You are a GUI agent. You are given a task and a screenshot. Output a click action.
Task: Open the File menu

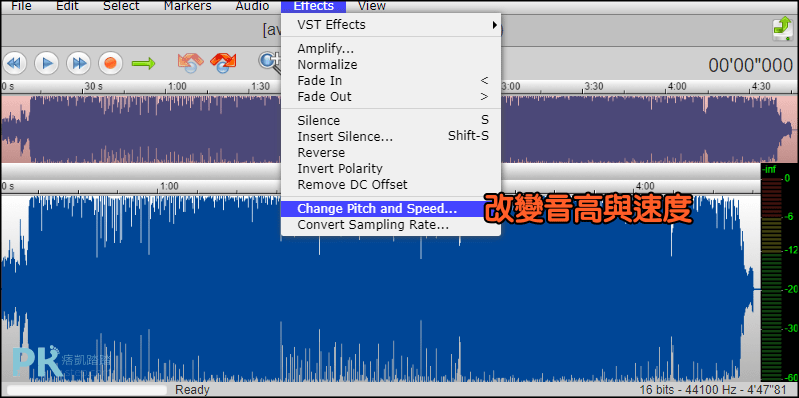[21, 6]
